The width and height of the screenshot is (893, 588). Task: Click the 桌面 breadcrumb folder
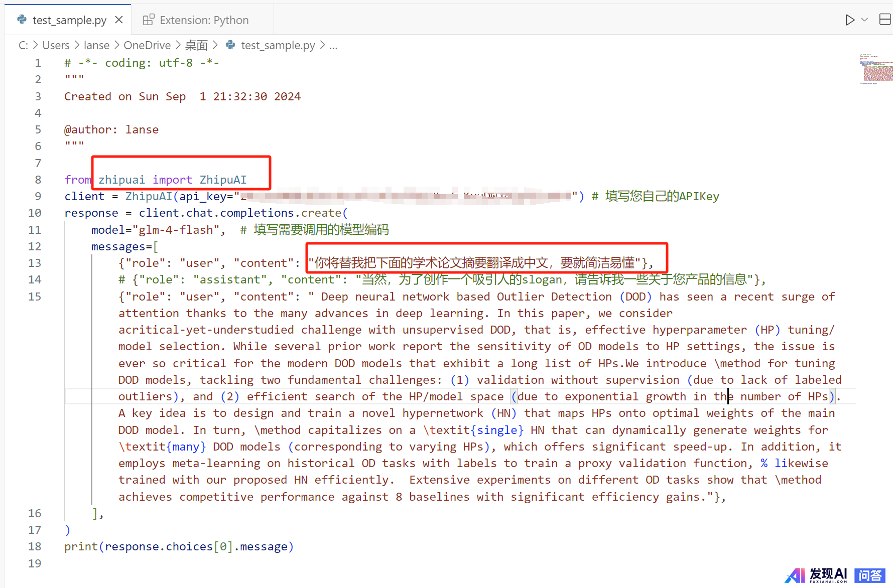coord(196,45)
